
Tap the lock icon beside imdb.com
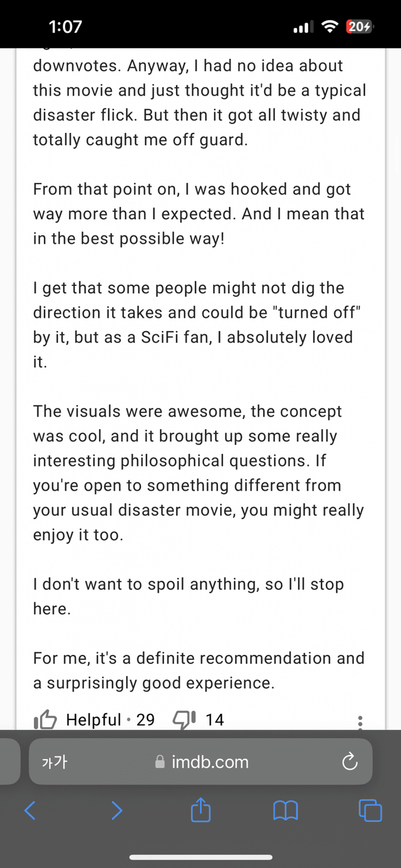point(160,762)
